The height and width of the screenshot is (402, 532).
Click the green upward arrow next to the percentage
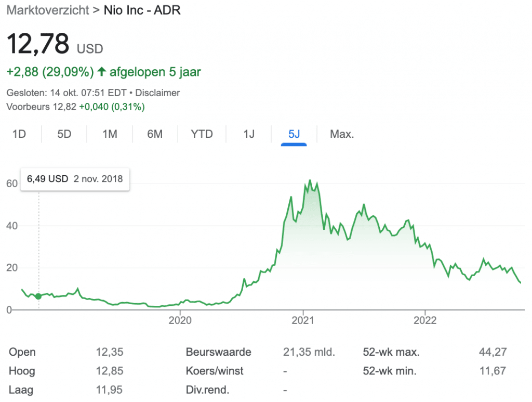(x=102, y=71)
